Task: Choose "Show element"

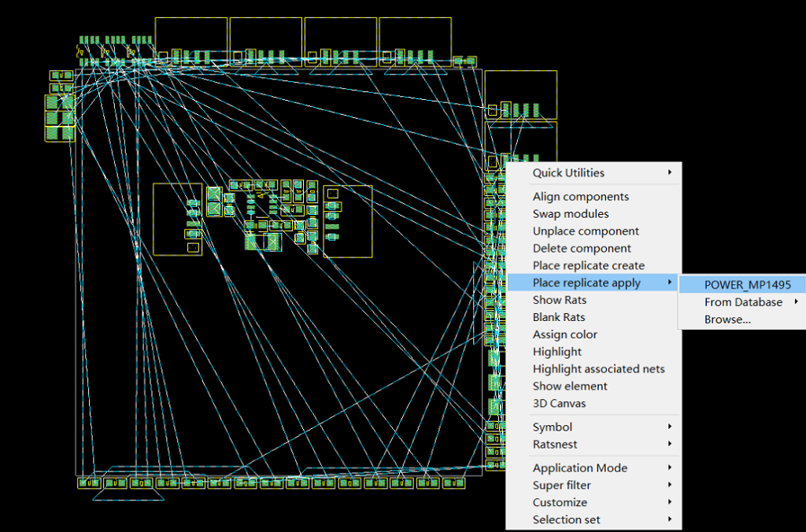Action: (569, 386)
